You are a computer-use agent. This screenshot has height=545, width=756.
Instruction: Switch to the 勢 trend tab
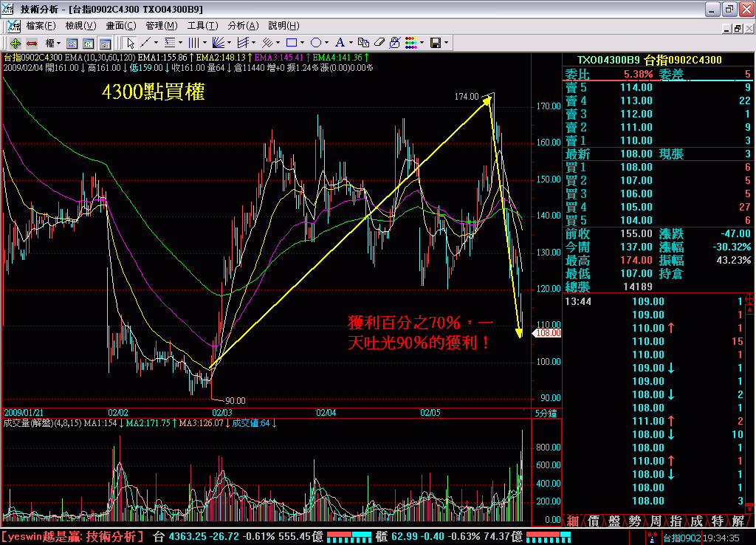(x=634, y=521)
